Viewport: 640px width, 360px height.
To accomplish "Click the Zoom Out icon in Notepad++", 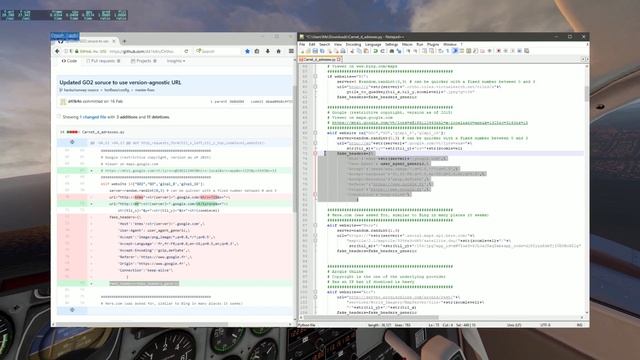I will 416,51.
